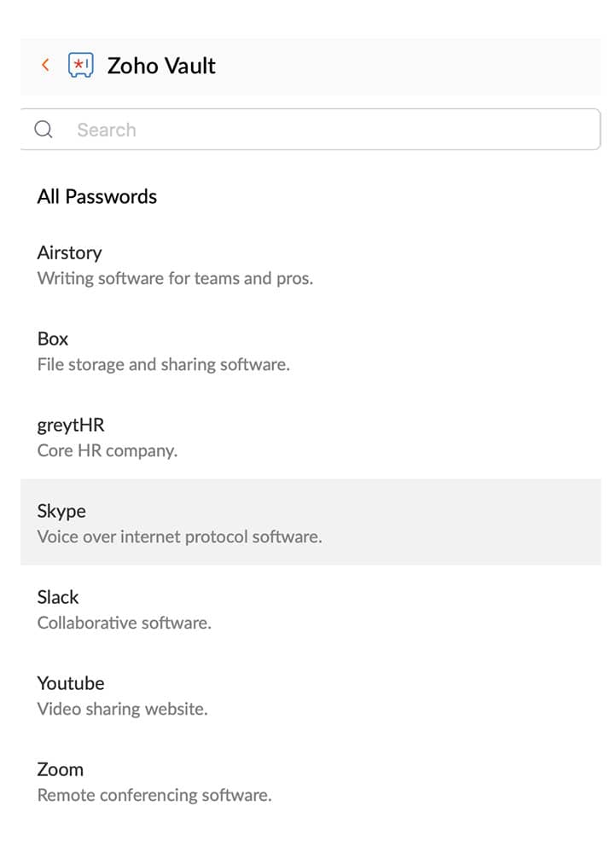
Task: Click the search magnifier icon
Action: pyautogui.click(x=44, y=129)
